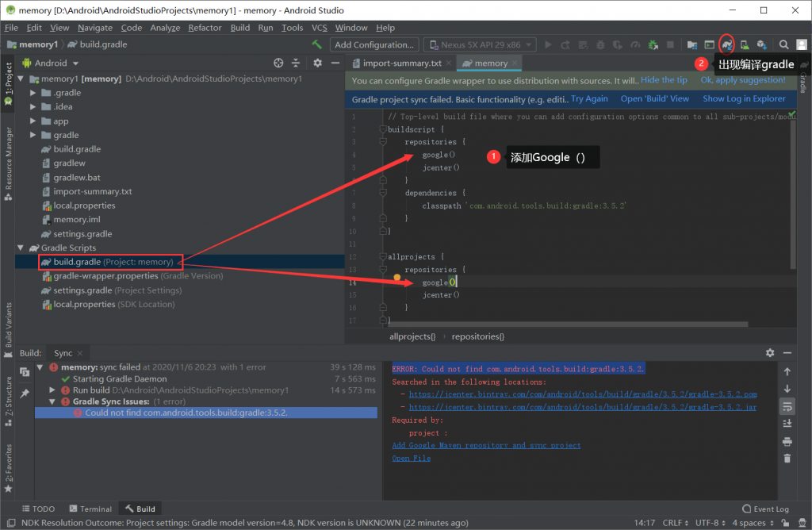Open Run Anything console icon
Image resolution: width=812 pixels, height=530 pixels.
pos(710,44)
